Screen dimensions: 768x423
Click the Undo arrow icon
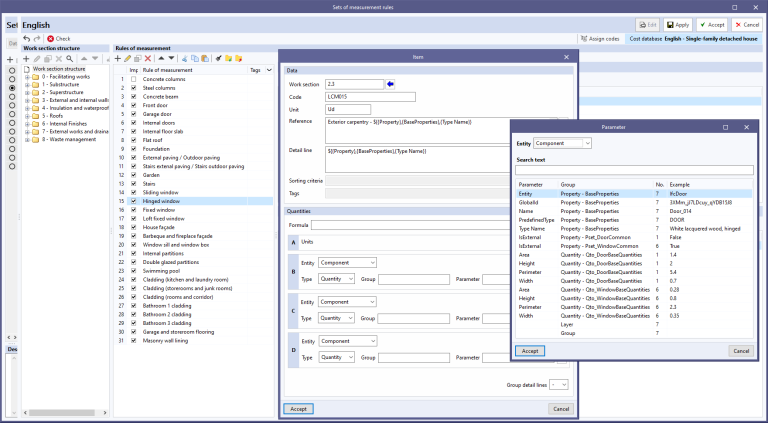coord(26,38)
